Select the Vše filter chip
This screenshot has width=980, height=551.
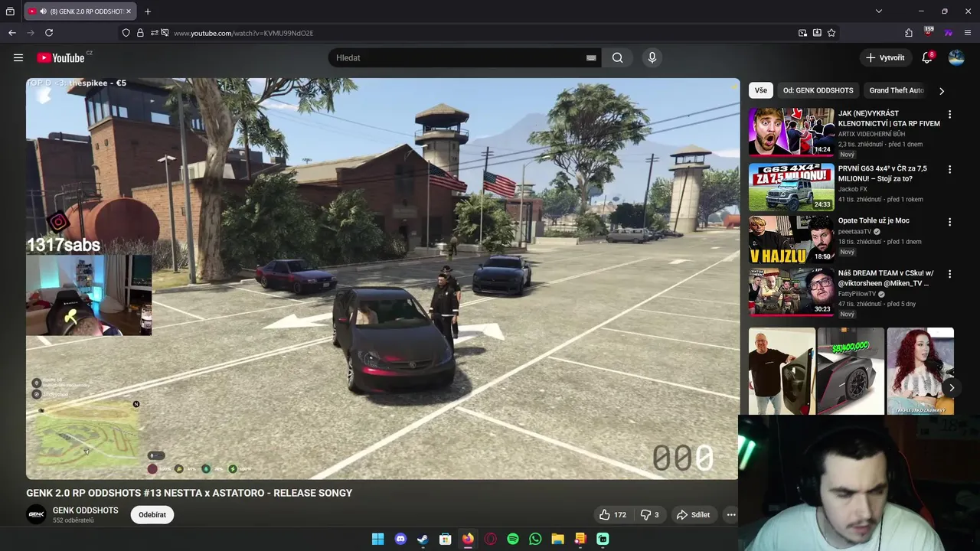pos(761,90)
